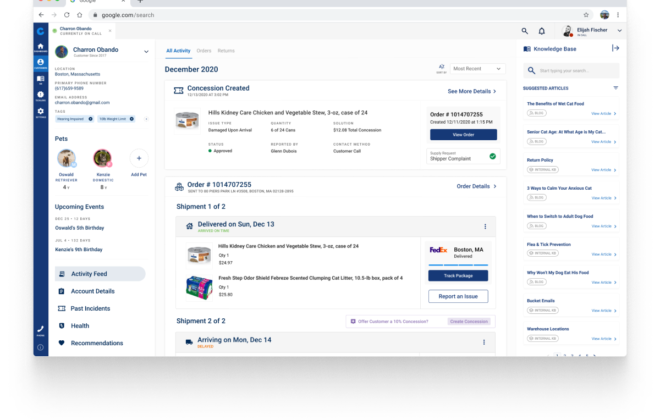Image resolution: width=660 pixels, height=420 pixels.
Task: Click FedEx delivery progress bar
Action: (458, 265)
